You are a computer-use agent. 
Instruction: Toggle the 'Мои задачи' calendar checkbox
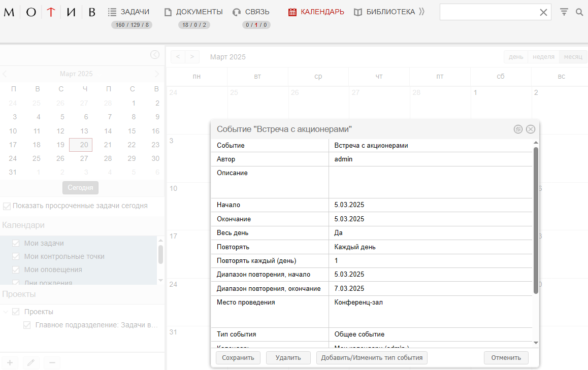(16, 243)
